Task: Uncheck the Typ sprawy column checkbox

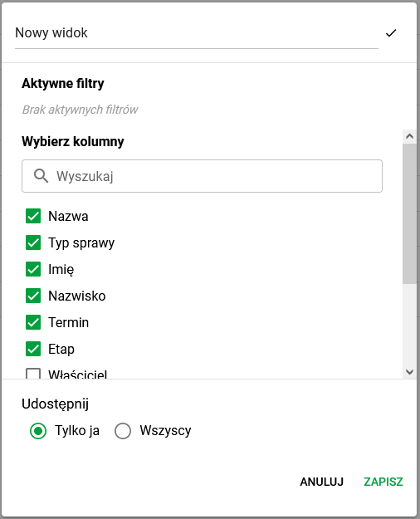Action: [33, 242]
